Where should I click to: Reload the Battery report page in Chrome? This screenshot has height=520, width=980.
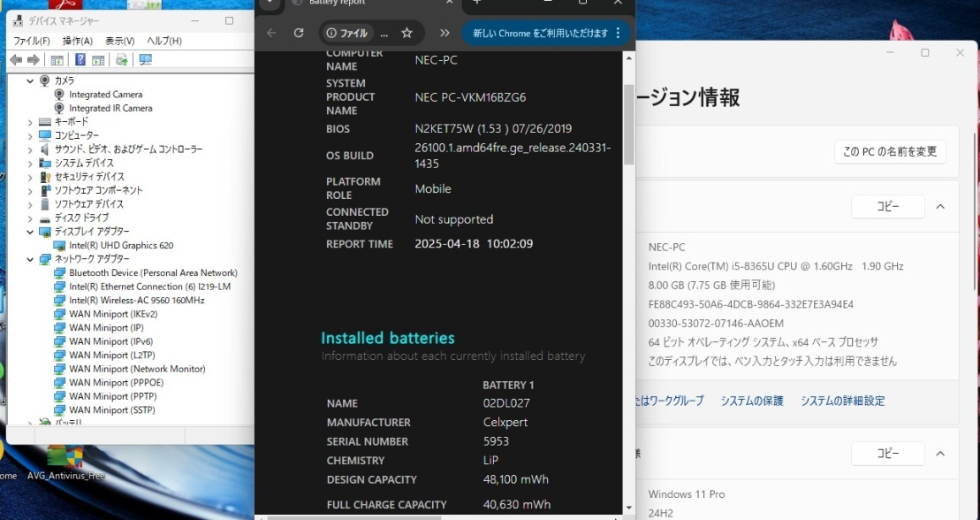(x=299, y=32)
